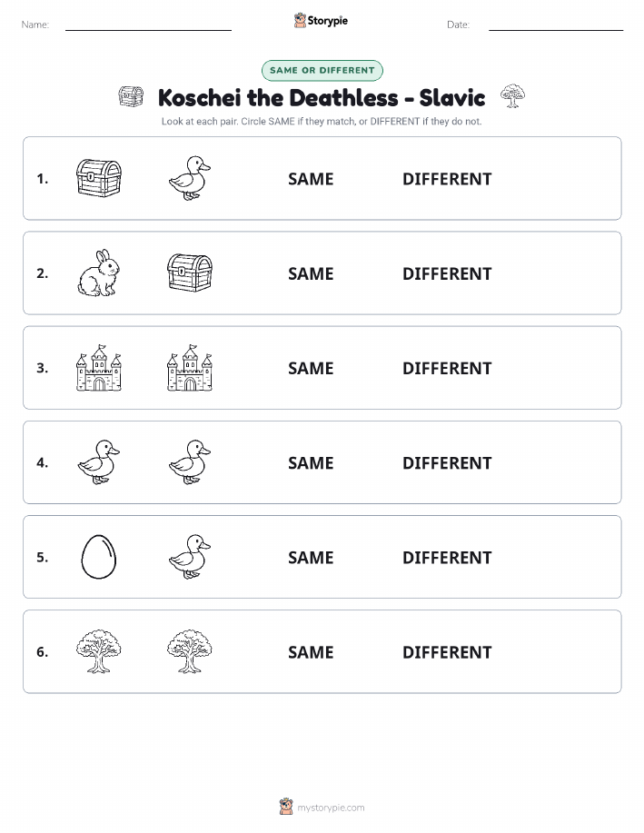The image size is (644, 833).
Task: Select the egg picture in row 5
Action: (x=99, y=557)
